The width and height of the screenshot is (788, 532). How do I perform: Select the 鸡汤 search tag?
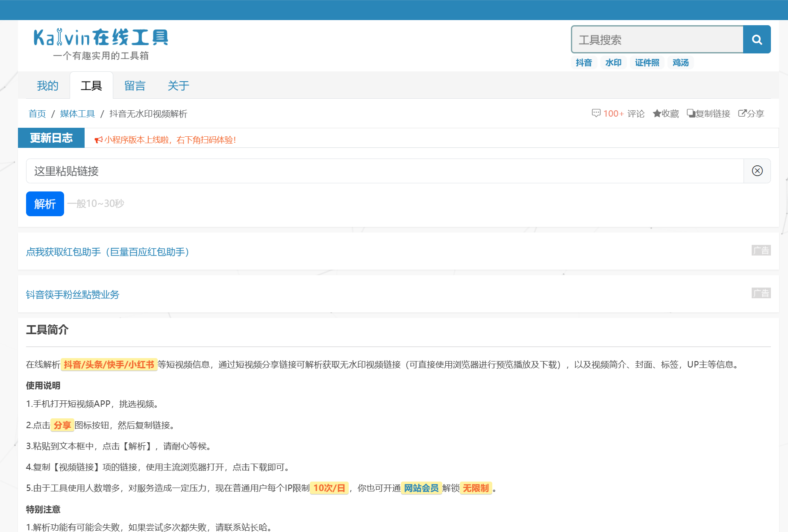click(x=680, y=63)
